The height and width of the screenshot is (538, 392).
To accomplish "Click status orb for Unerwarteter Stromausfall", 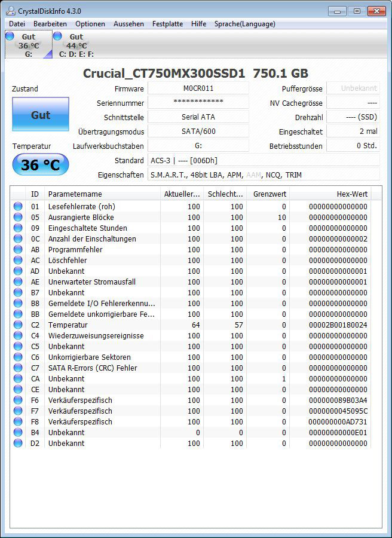I will click(18, 282).
